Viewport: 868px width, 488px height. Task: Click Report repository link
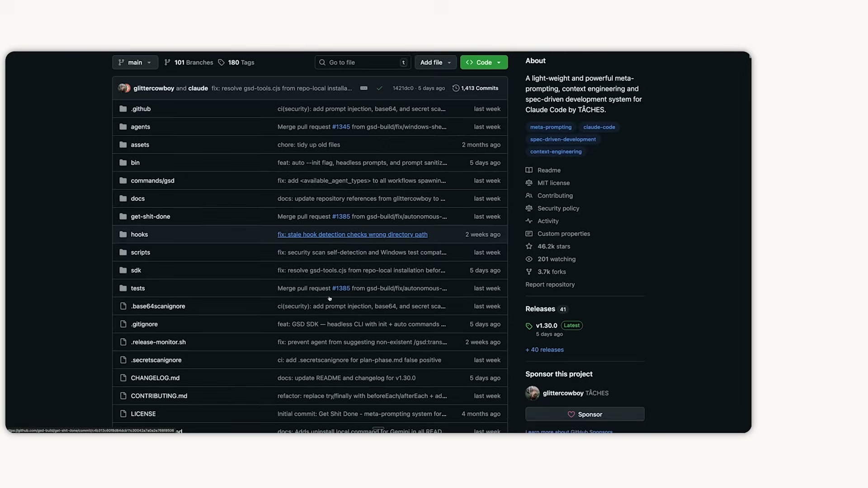coord(550,284)
